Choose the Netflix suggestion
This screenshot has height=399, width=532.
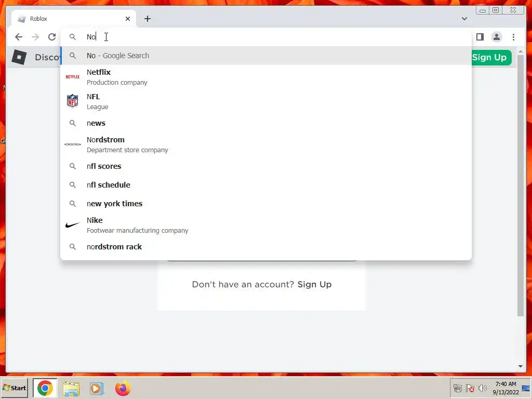pos(266,77)
